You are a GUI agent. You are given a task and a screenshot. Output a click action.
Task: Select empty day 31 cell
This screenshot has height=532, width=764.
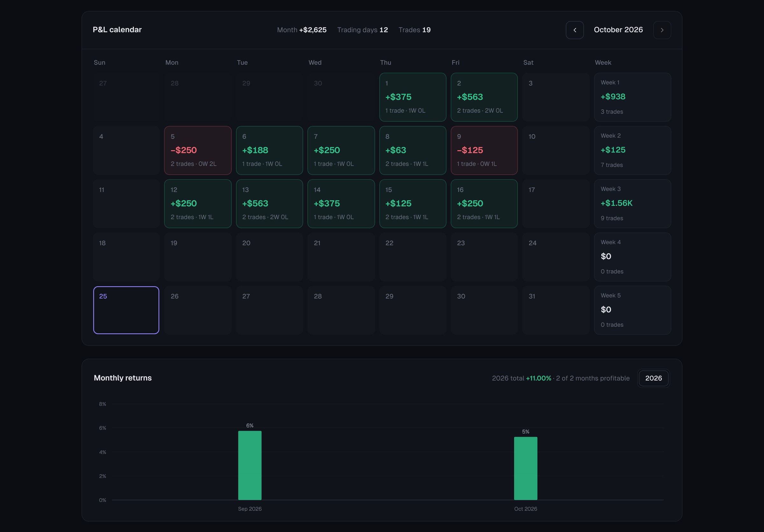[556, 310]
